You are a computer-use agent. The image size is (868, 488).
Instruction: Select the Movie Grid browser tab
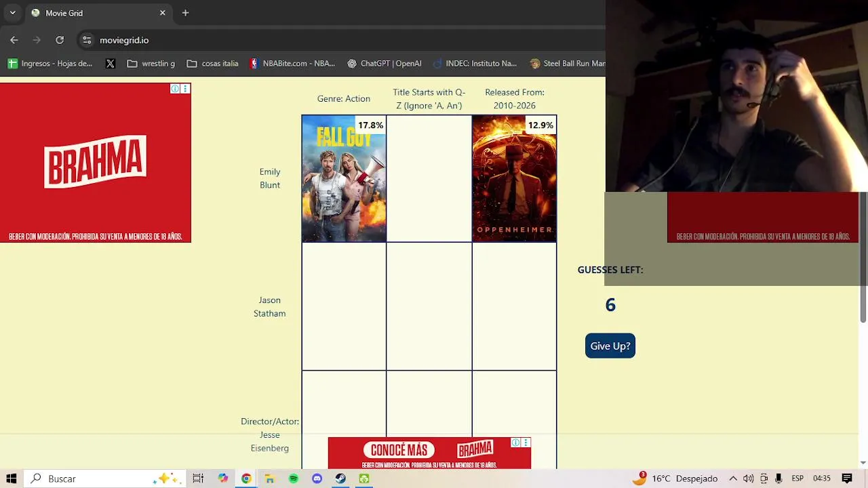[97, 13]
